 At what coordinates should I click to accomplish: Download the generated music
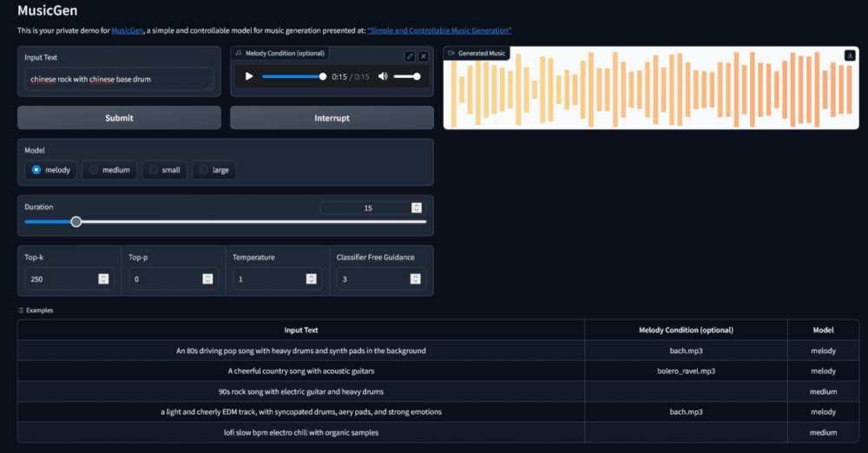[850, 56]
